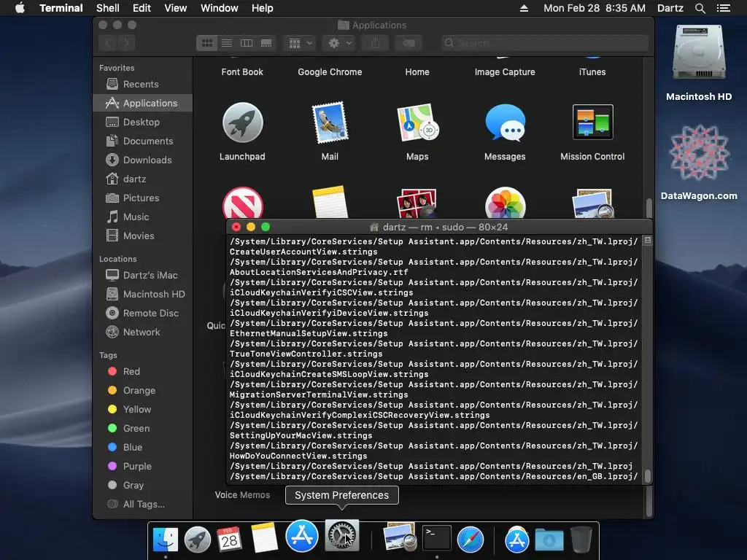Click the eject icon in menu bar
This screenshot has width=747, height=560.
pyautogui.click(x=524, y=8)
